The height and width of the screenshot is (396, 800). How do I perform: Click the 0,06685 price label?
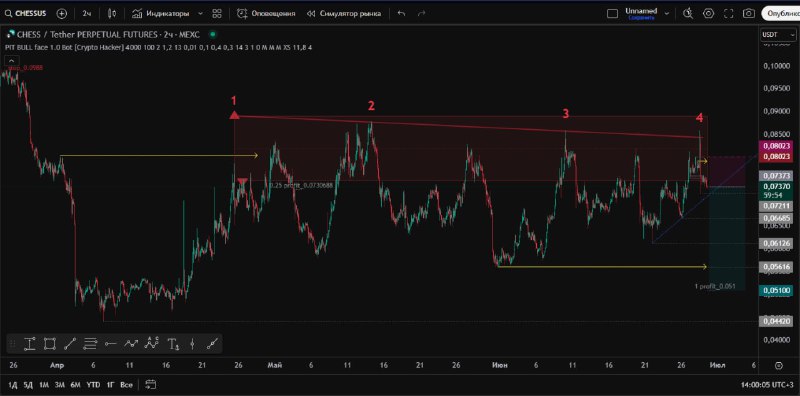coord(776,218)
